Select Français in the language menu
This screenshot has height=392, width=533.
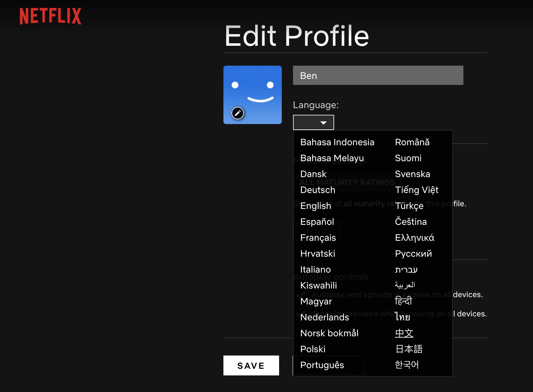pyautogui.click(x=318, y=237)
